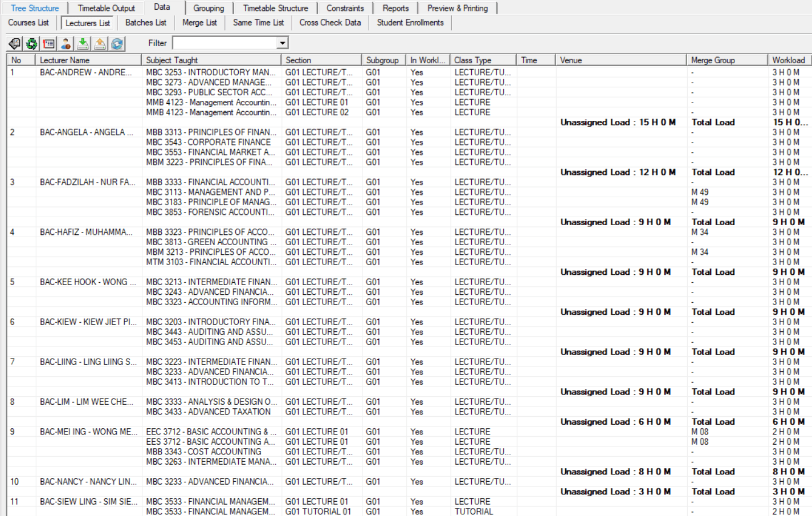The image size is (812, 516).
Task: Click the G01 TUTORIAL 01 section cell
Action: [318, 511]
